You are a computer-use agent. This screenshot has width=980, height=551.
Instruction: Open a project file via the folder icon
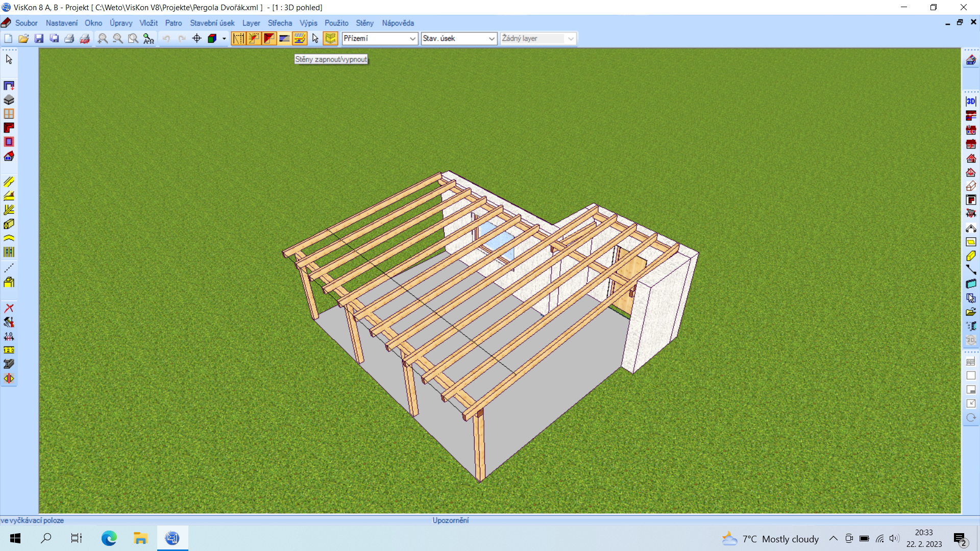pos(23,38)
